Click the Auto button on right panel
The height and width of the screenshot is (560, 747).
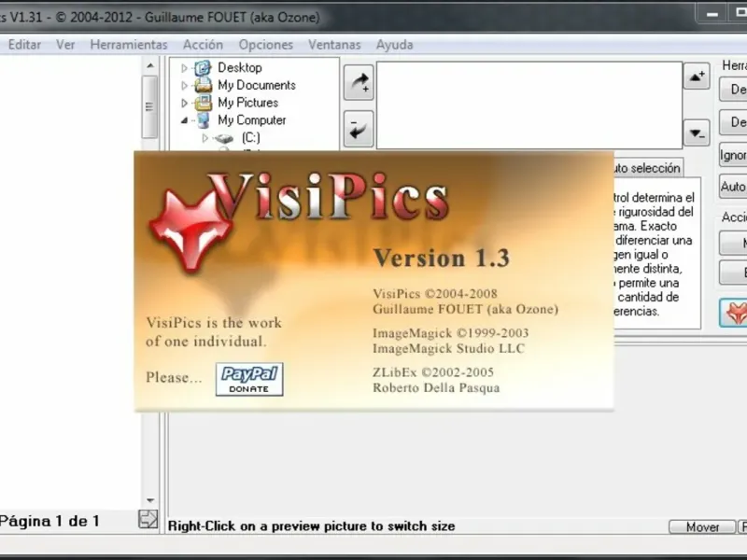tap(733, 186)
